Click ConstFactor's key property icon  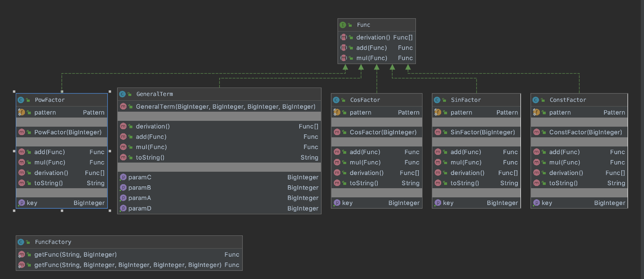coord(537,203)
